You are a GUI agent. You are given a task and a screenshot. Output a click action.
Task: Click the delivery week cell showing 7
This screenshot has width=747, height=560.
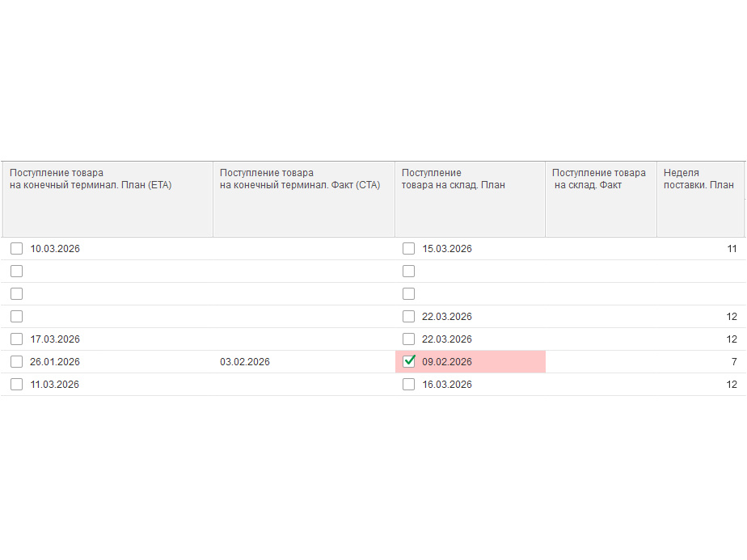(734, 362)
